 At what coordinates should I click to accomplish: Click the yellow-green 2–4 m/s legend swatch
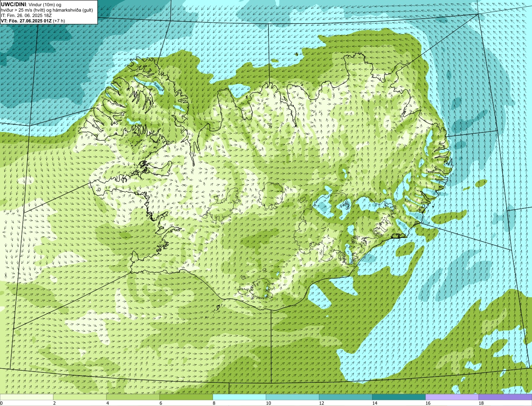[x=80, y=397]
